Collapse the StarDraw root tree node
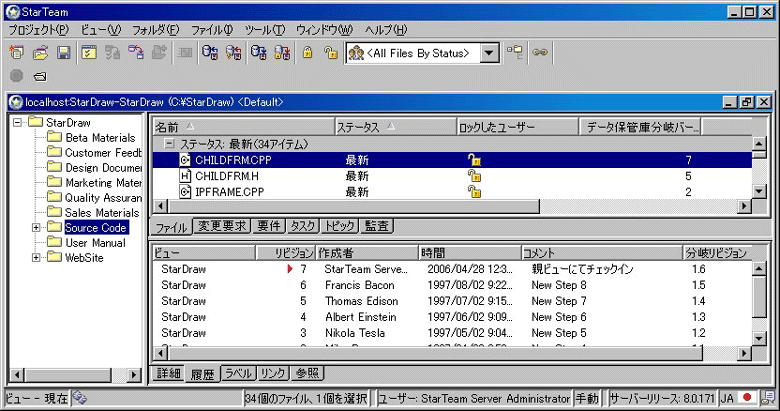 click(18, 122)
